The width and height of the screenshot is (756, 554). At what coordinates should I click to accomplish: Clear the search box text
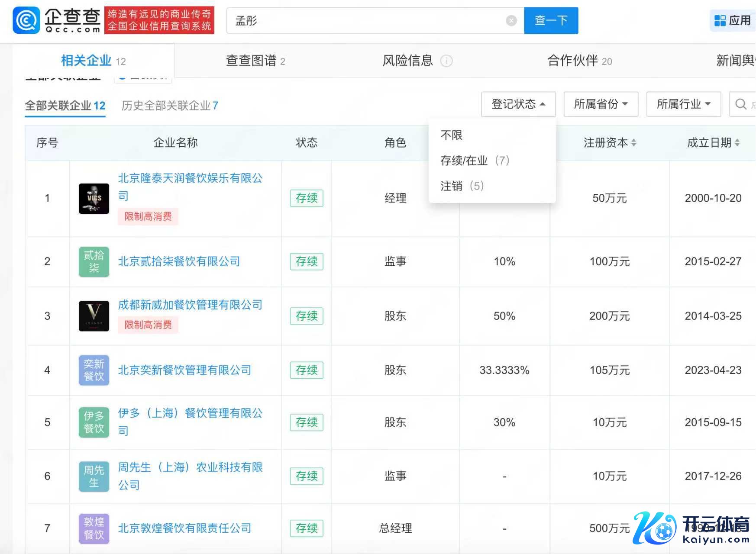[511, 21]
